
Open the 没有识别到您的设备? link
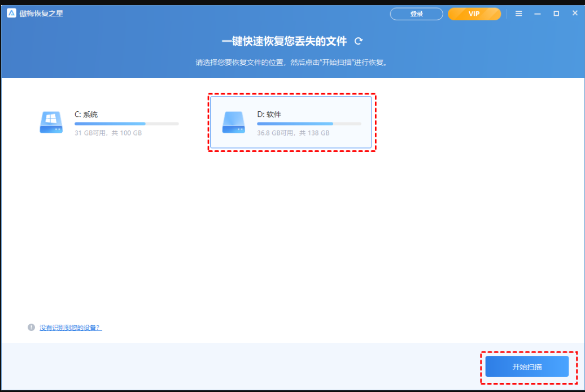[71, 328]
